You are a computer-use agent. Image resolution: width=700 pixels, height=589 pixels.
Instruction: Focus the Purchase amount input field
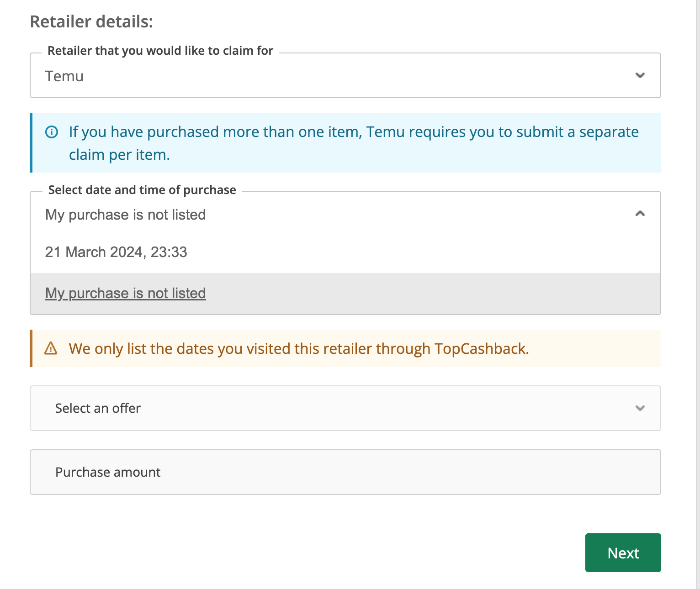(x=345, y=472)
